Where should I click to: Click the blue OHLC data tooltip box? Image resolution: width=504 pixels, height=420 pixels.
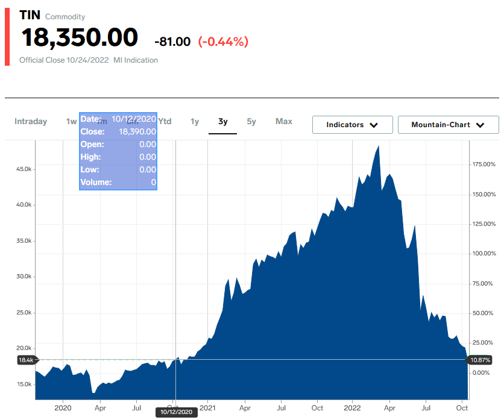118,151
